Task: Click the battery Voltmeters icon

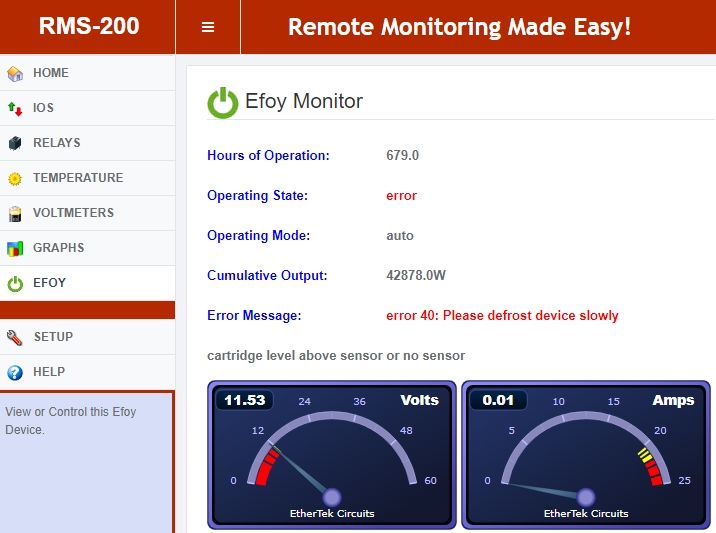Action: [15, 213]
